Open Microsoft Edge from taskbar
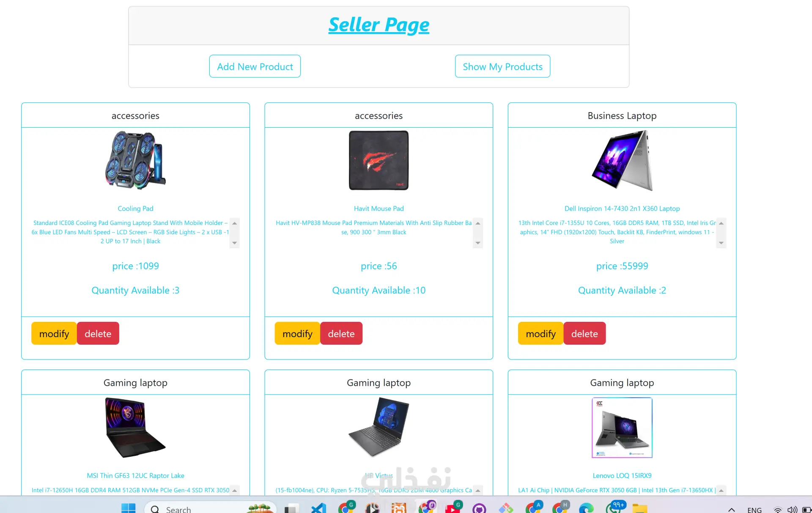 (x=586, y=508)
